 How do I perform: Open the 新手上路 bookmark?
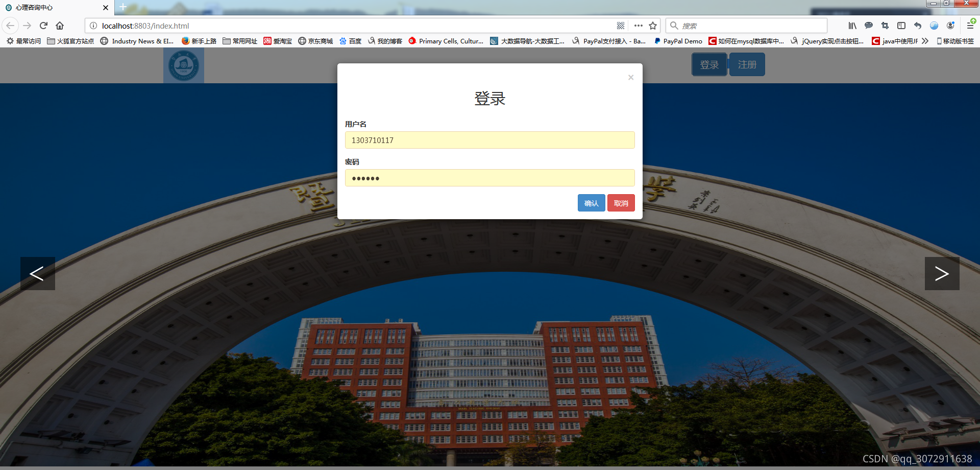coord(199,41)
